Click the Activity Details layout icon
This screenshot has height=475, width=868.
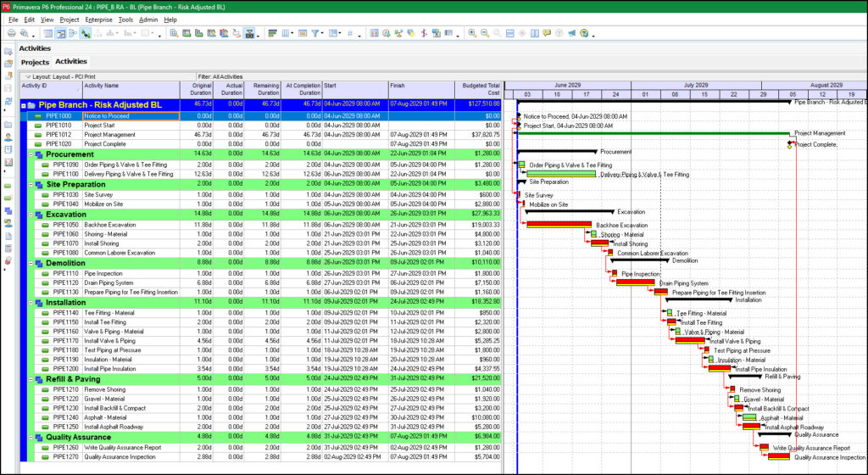(x=174, y=33)
